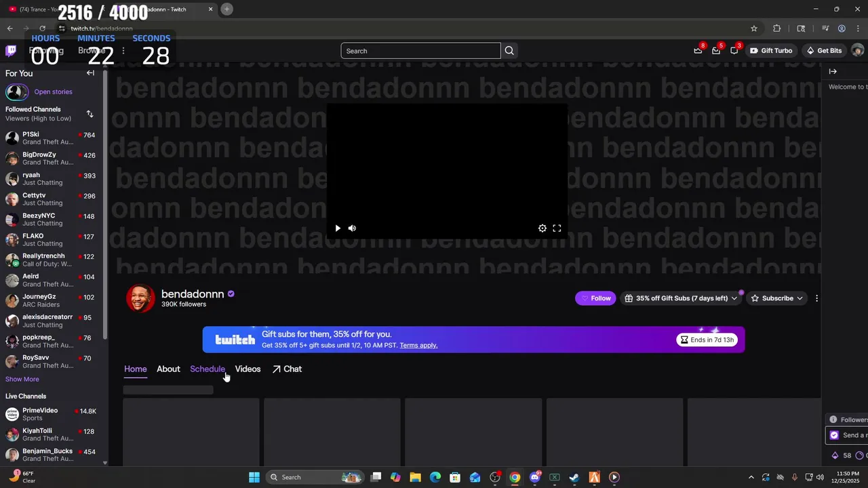Collapse the left sidebar arrow

coord(90,73)
